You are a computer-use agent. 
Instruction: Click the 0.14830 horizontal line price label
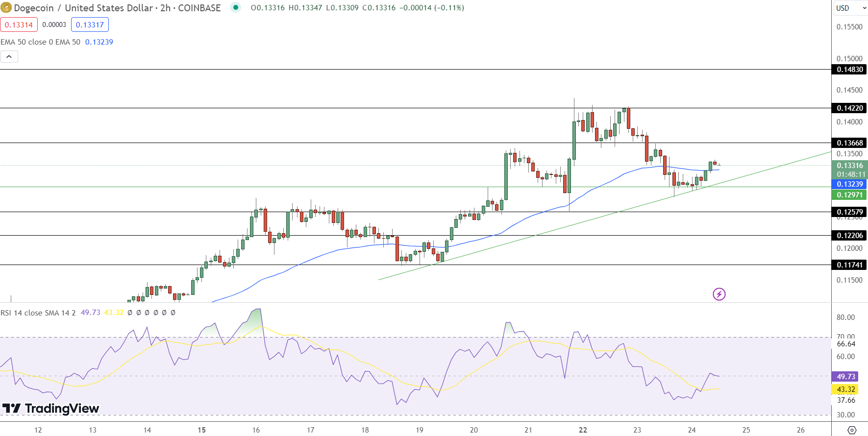click(849, 70)
